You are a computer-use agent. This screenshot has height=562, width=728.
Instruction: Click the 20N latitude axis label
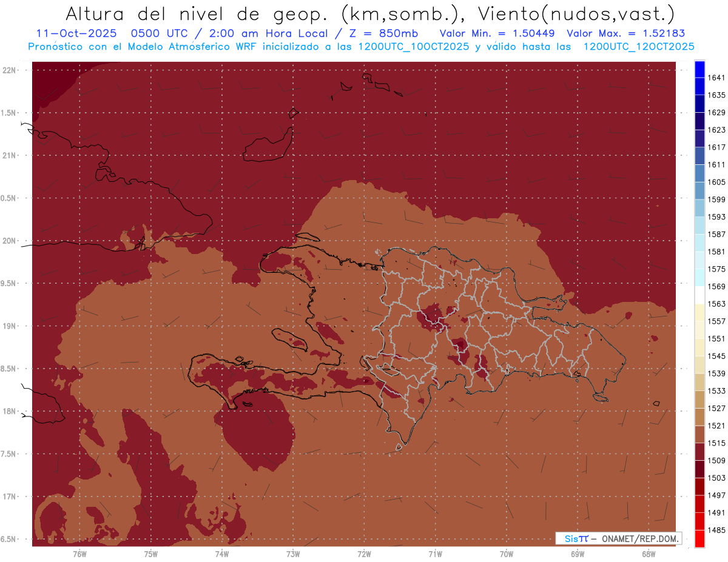point(10,241)
